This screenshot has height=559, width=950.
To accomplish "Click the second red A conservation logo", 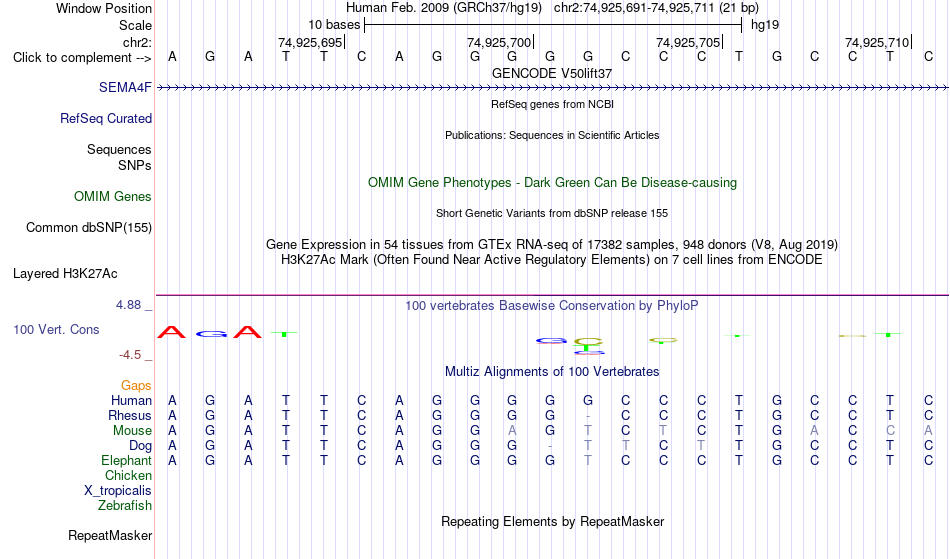I will (247, 332).
